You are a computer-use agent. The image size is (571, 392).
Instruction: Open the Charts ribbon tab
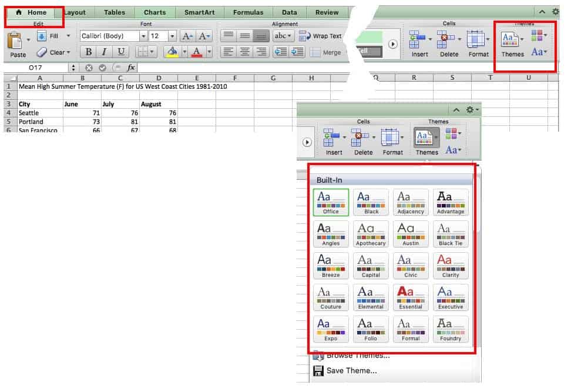pyautogui.click(x=154, y=12)
